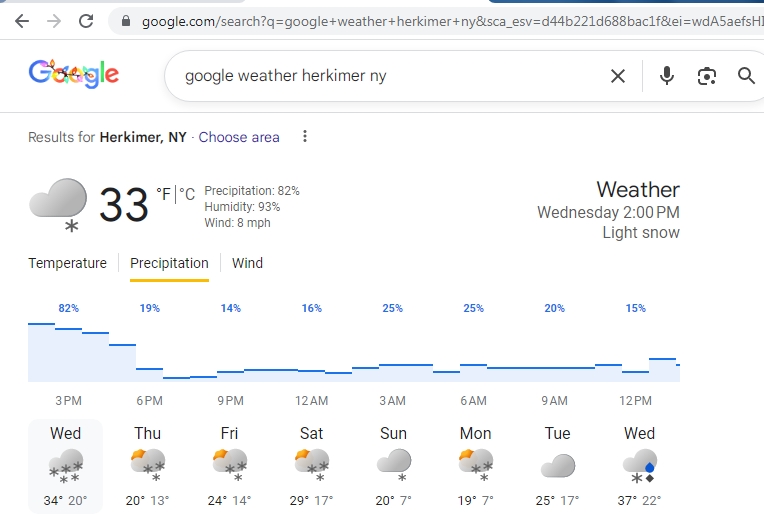764x529 pixels.
Task: Select Sunday's forecast card
Action: pyautogui.click(x=394, y=466)
